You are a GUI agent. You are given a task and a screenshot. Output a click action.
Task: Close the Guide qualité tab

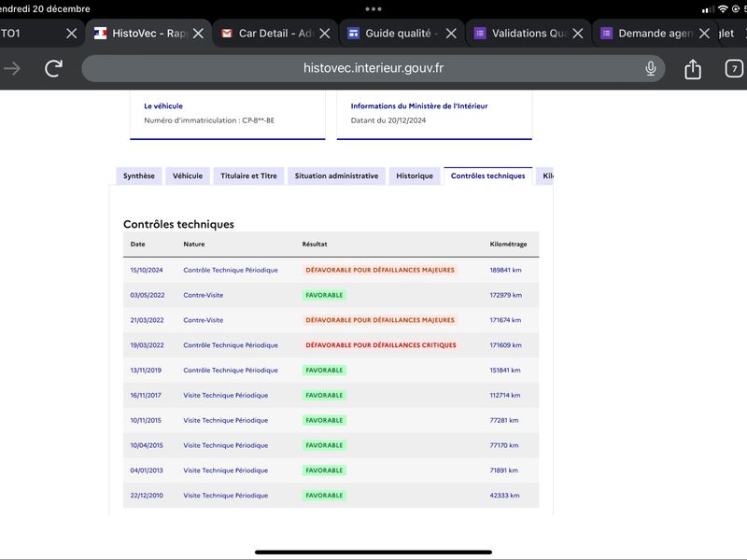pyautogui.click(x=451, y=34)
